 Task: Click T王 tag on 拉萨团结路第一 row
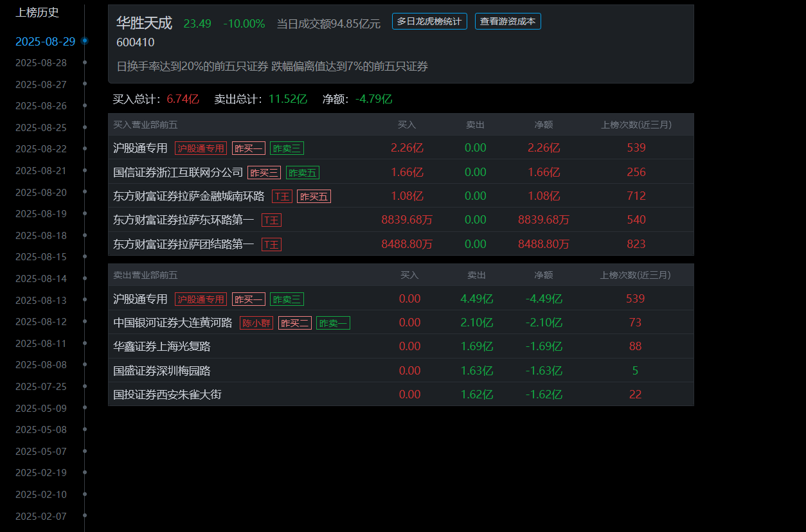tap(271, 245)
